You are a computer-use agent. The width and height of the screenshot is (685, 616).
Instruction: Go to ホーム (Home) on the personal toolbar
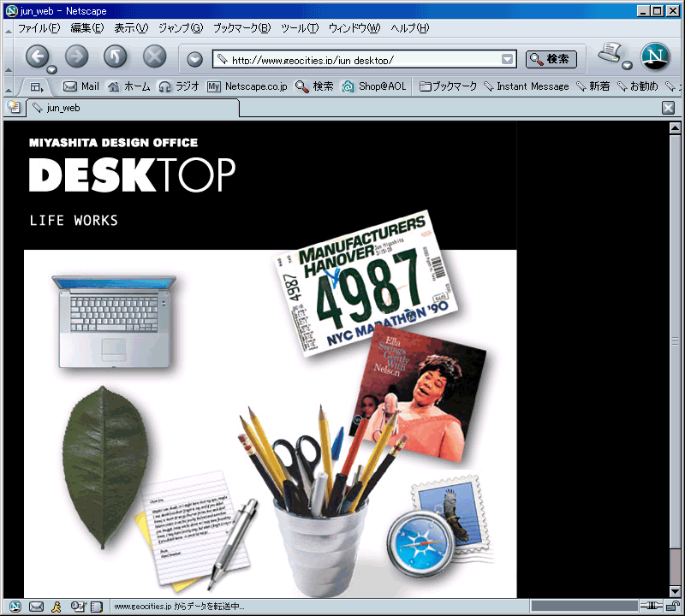(129, 86)
